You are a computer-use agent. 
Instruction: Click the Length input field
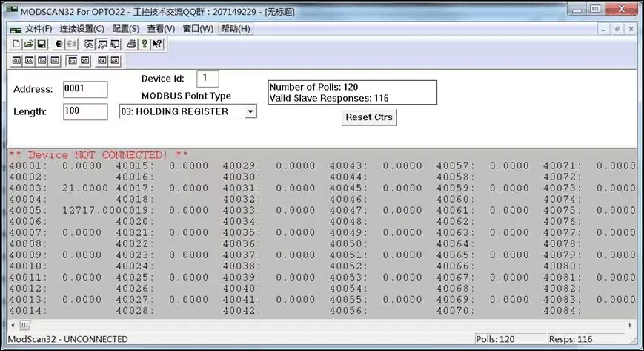point(85,112)
